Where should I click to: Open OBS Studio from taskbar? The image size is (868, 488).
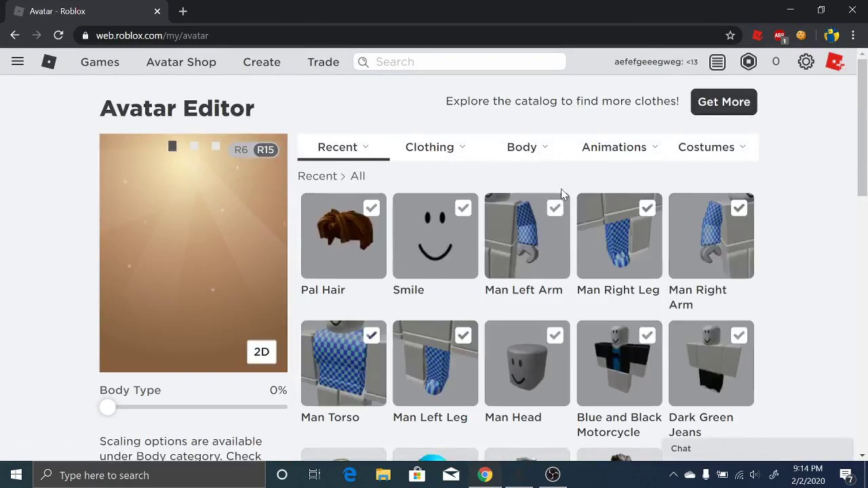(x=553, y=475)
